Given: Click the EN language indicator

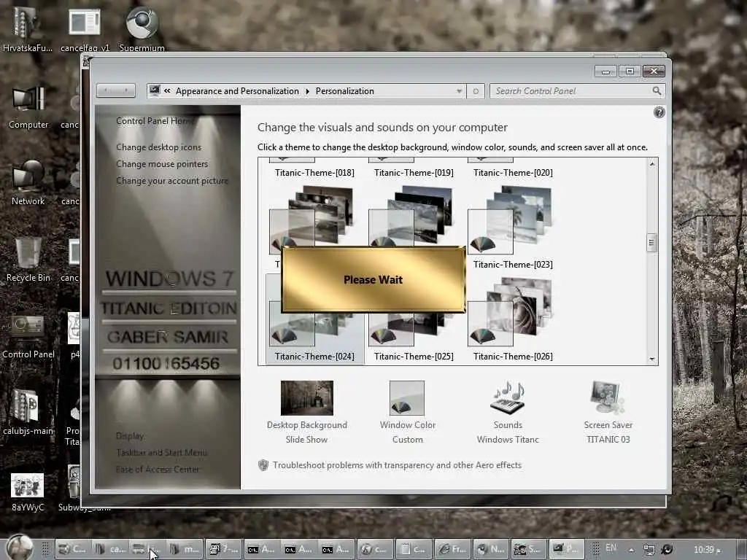Looking at the screenshot, I should tap(611, 548).
